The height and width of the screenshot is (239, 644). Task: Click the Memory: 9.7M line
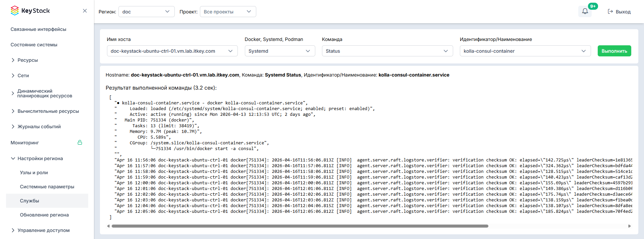click(158, 132)
